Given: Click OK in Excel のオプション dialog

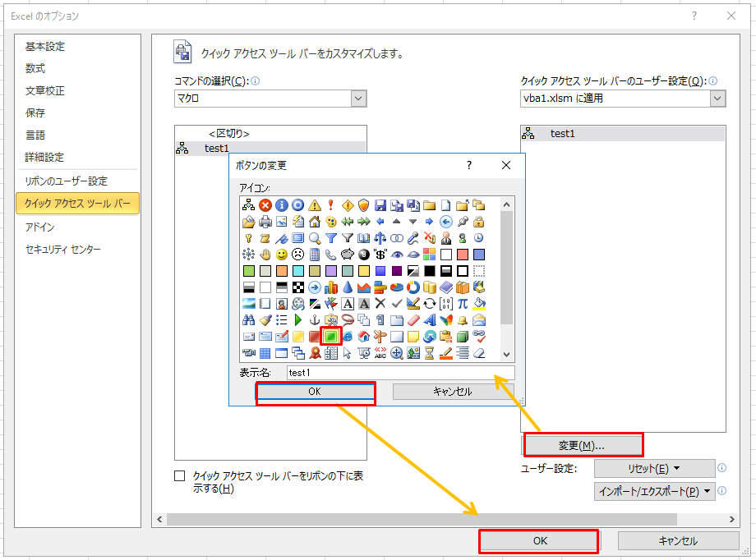Looking at the screenshot, I should [x=540, y=541].
